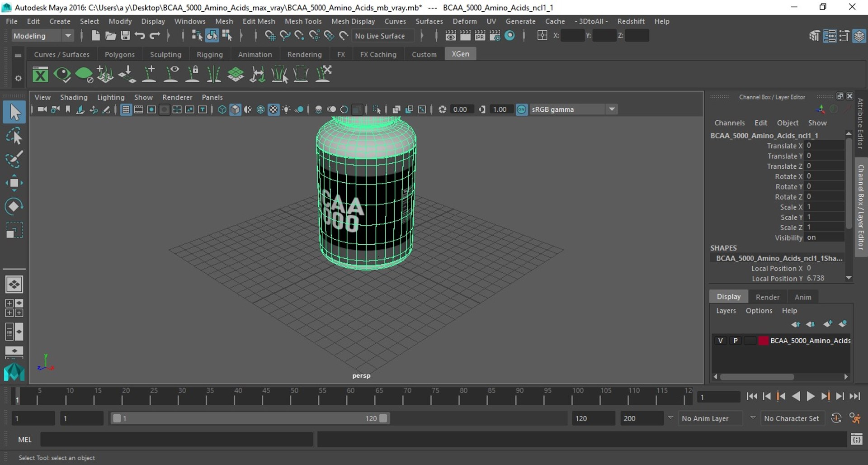Toggle layer playback P box
The height and width of the screenshot is (465, 868).
coord(736,341)
